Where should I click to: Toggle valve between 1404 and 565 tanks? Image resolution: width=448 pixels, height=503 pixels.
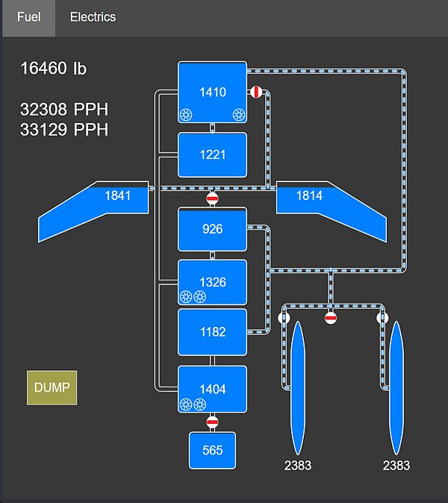pyautogui.click(x=213, y=422)
